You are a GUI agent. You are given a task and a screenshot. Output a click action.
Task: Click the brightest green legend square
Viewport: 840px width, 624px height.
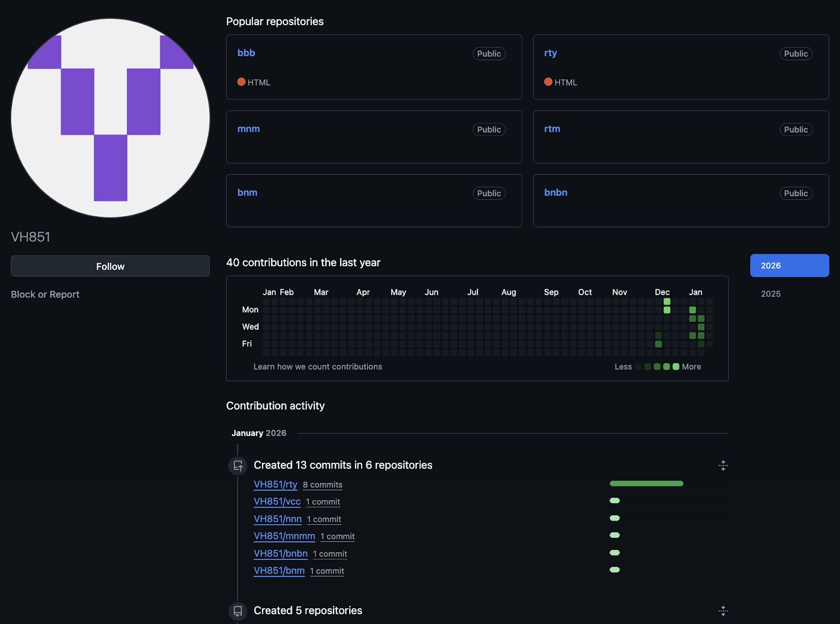(676, 367)
